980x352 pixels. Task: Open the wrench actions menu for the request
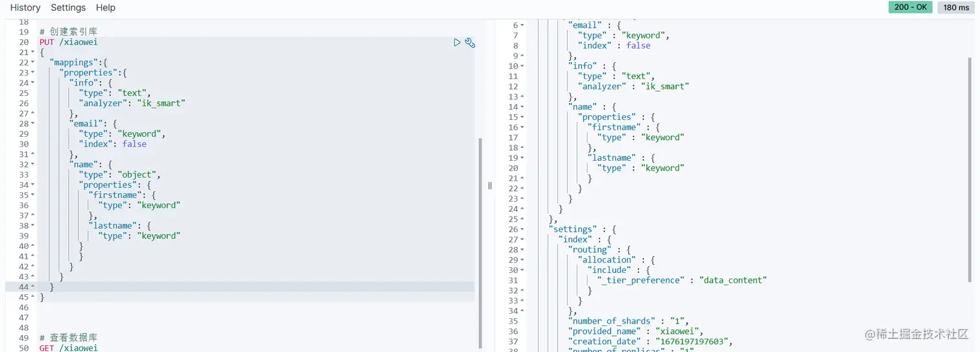pos(471,42)
